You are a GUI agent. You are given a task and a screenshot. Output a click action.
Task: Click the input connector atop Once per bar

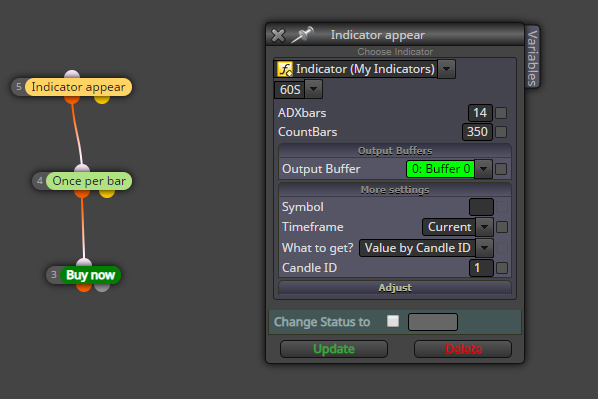click(82, 169)
